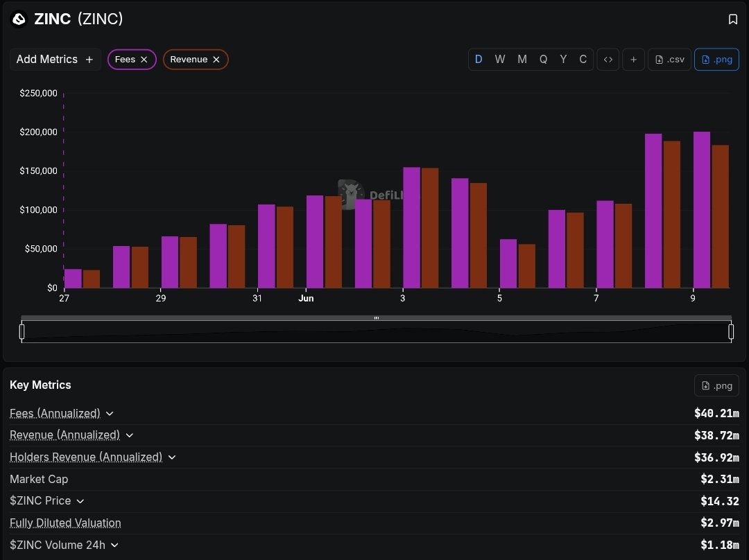Switch chart to Quarterly interval
This screenshot has height=560, width=749.
pyautogui.click(x=543, y=59)
